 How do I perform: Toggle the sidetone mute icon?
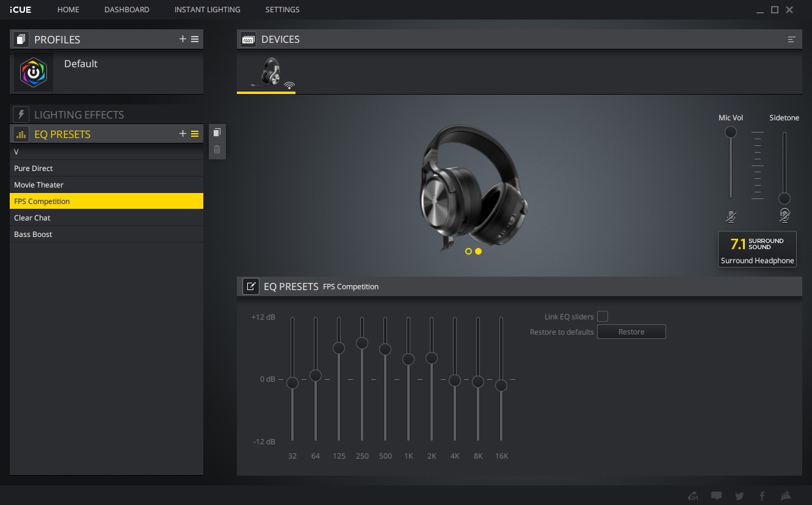click(785, 216)
